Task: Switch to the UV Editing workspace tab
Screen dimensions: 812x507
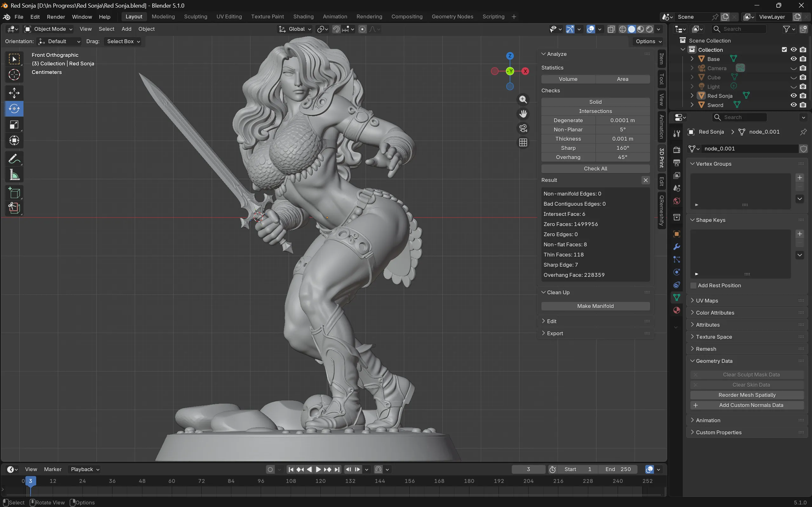Action: tap(229, 17)
